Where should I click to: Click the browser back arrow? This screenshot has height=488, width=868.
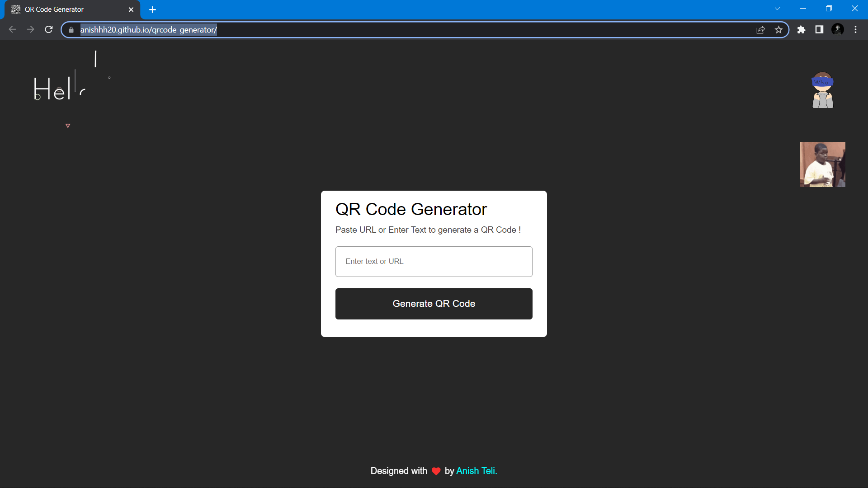coord(12,29)
